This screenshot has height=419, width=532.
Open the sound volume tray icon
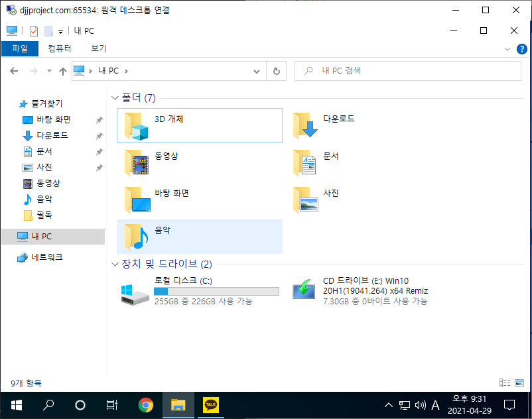(420, 405)
